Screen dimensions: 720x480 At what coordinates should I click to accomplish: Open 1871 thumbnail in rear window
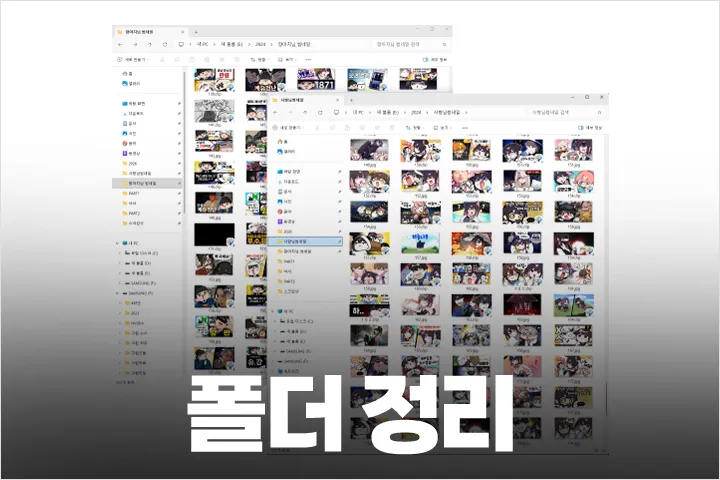pos(316,79)
